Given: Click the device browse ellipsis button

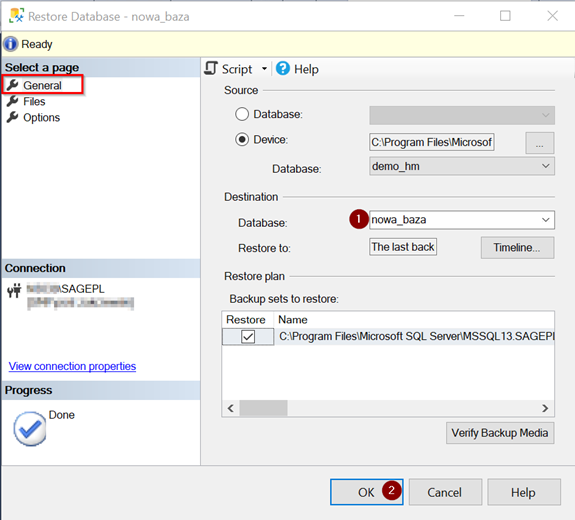Looking at the screenshot, I should (539, 143).
